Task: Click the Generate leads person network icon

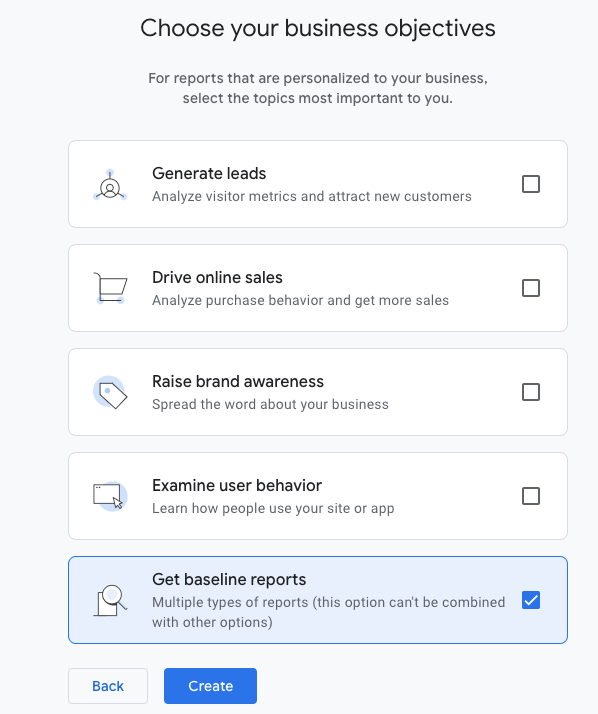Action: (x=110, y=185)
